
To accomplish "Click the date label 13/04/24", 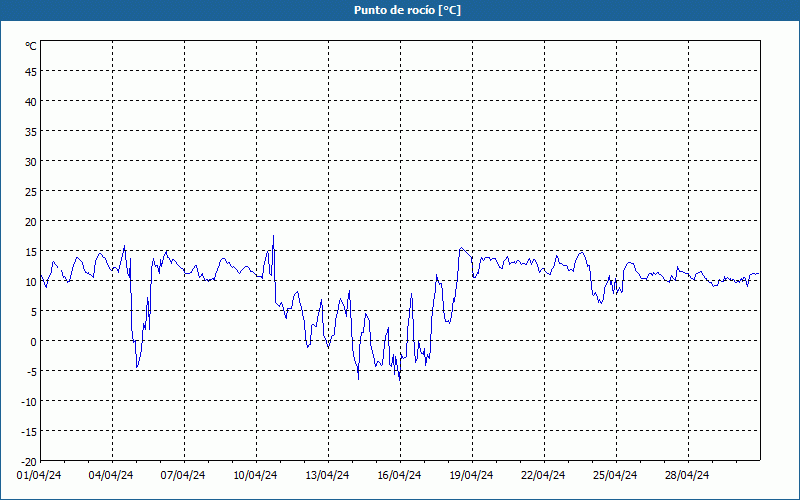I will pyautogui.click(x=327, y=475).
